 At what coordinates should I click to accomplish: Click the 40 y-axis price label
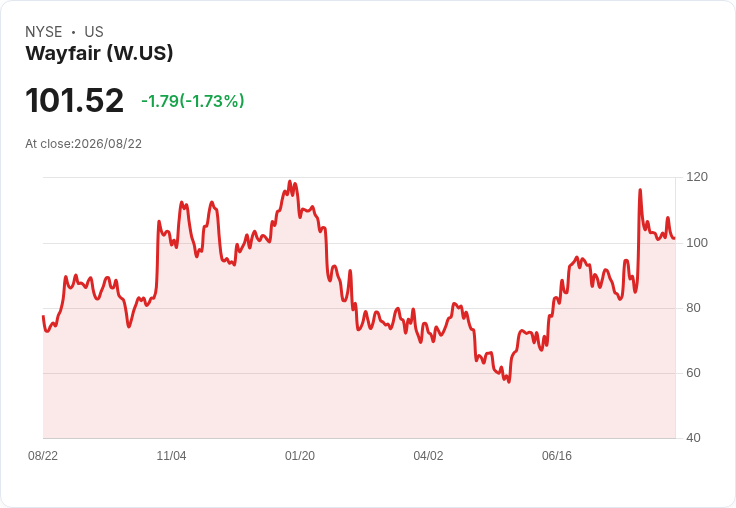693,438
